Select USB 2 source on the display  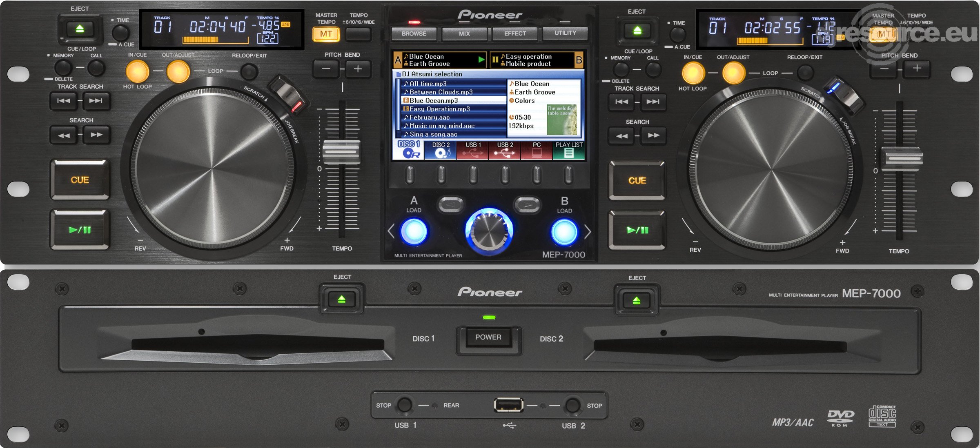tap(505, 150)
